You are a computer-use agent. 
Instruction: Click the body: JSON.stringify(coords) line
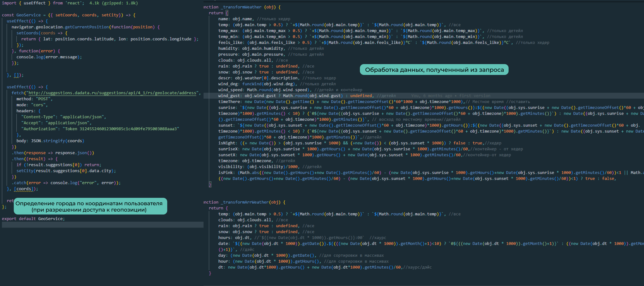[50, 141]
